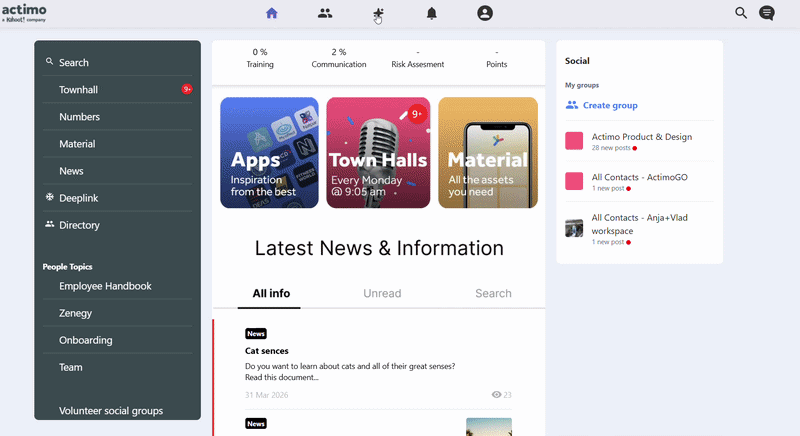
Task: Open Team in the sidebar
Action: coord(117,367)
